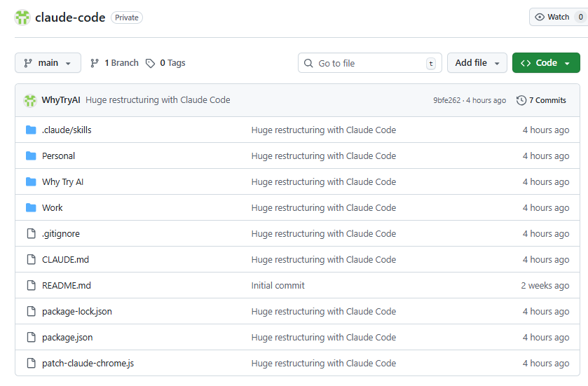Viewport: 588px width, 386px height.
Task: Click the 4 hours ago timestamp in the header row
Action: [486, 100]
